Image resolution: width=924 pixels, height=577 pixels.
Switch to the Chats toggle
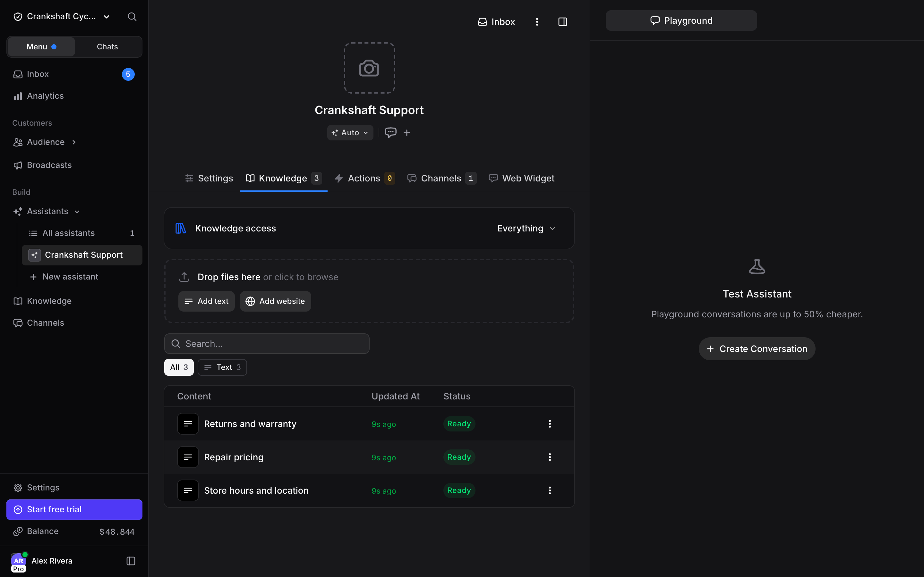coord(107,46)
